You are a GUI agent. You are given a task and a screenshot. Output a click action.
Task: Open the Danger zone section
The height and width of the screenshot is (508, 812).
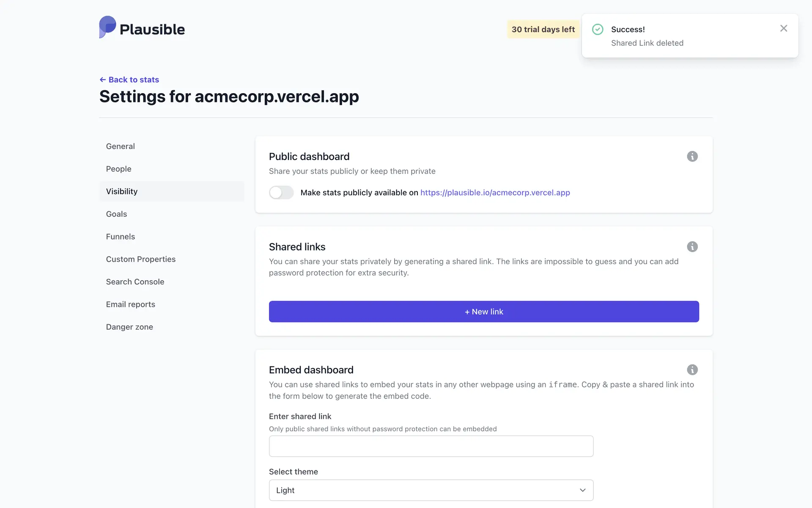click(130, 327)
